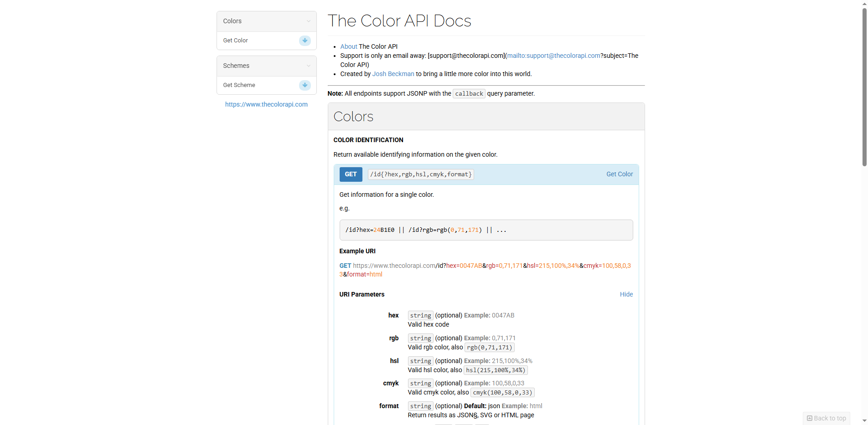Click the /id{?hex,rgb,hsl,cmyk,format} endpoint field
The width and height of the screenshot is (868, 425).
point(420,174)
